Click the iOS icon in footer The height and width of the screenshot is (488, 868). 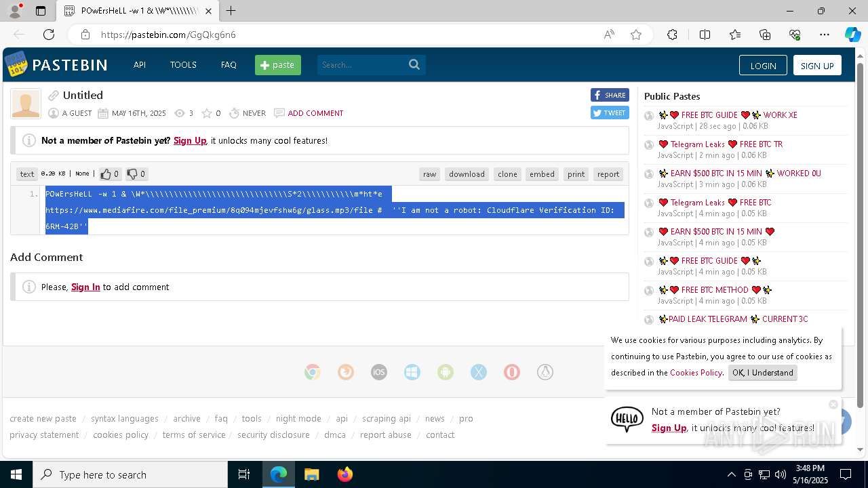pos(379,372)
